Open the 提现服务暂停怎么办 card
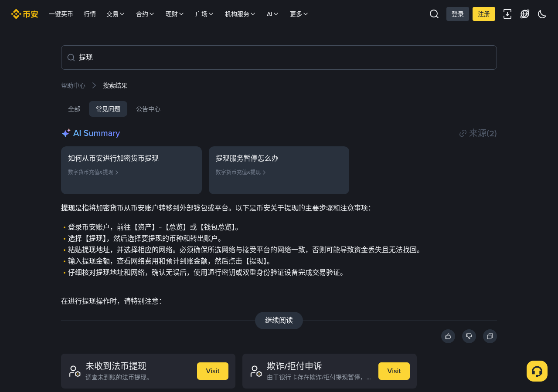The height and width of the screenshot is (392, 558). point(279,170)
